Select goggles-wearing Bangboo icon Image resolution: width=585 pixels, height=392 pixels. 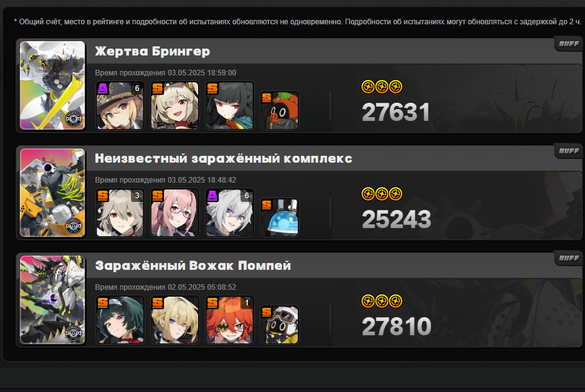click(x=280, y=325)
